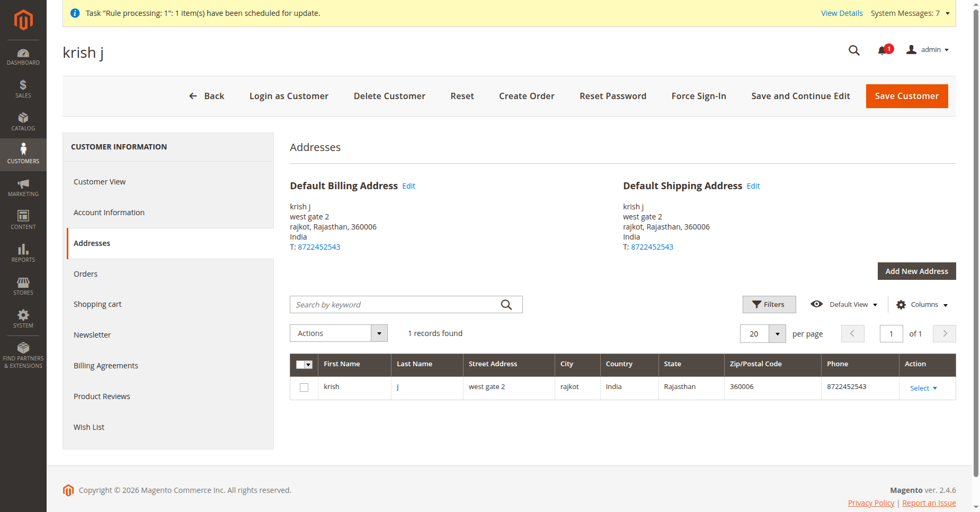Open the admin account dropdown
The height and width of the screenshot is (512, 980).
pos(928,50)
